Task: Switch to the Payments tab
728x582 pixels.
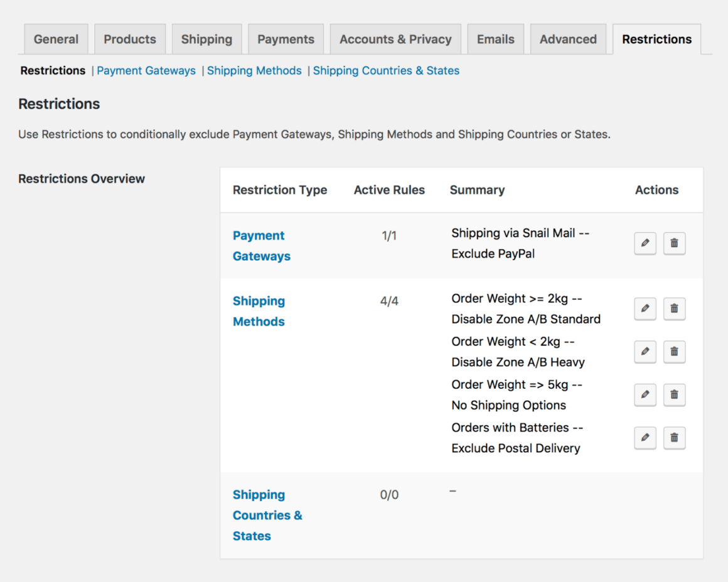Action: [x=286, y=39]
